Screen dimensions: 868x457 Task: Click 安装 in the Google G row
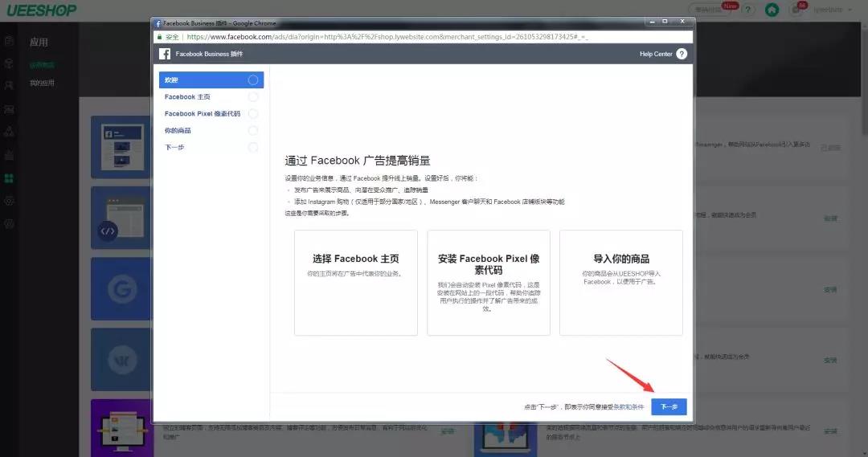click(830, 289)
